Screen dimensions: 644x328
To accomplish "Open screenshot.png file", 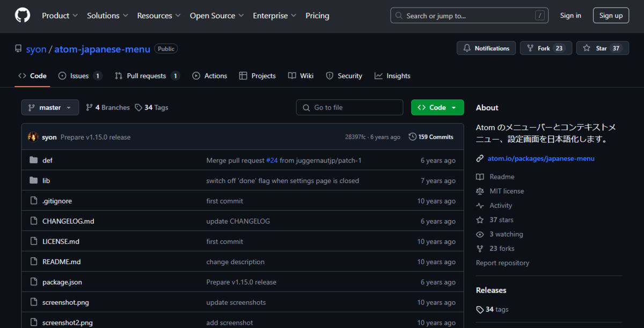I will click(65, 303).
